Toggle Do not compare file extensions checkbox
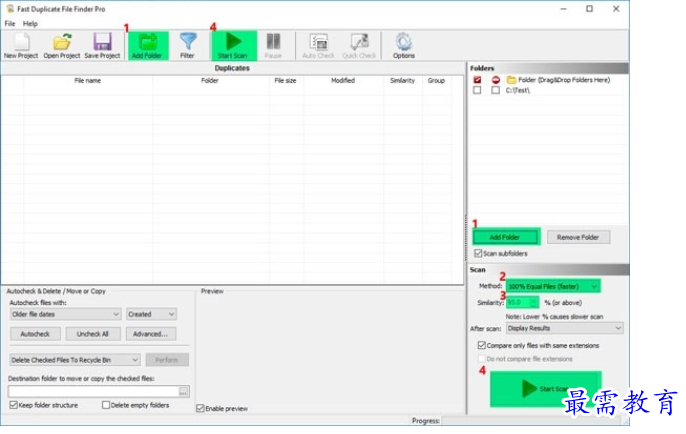The height and width of the screenshot is (434, 686). tap(482, 359)
